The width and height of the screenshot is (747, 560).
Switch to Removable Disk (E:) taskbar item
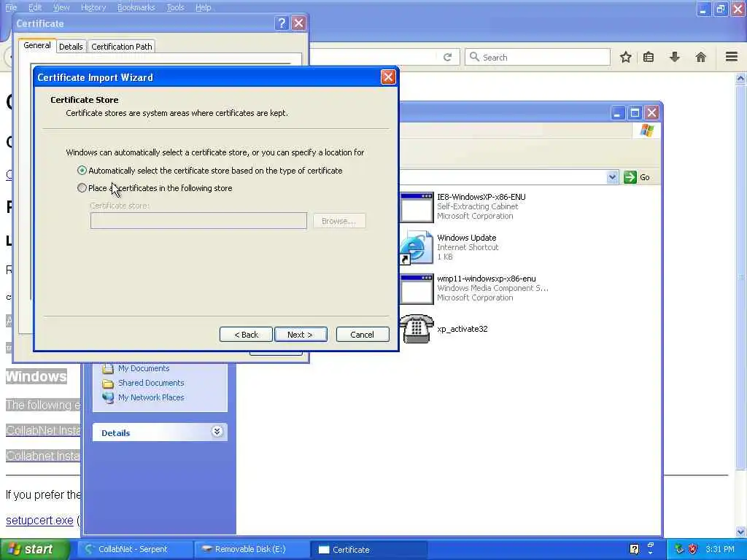pyautogui.click(x=252, y=549)
